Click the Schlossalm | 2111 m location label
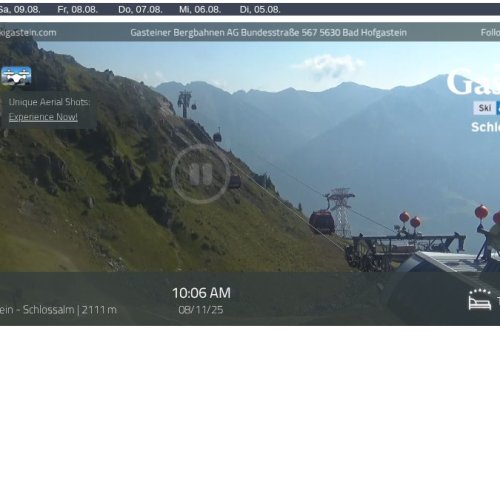The image size is (500, 500). pos(58,310)
